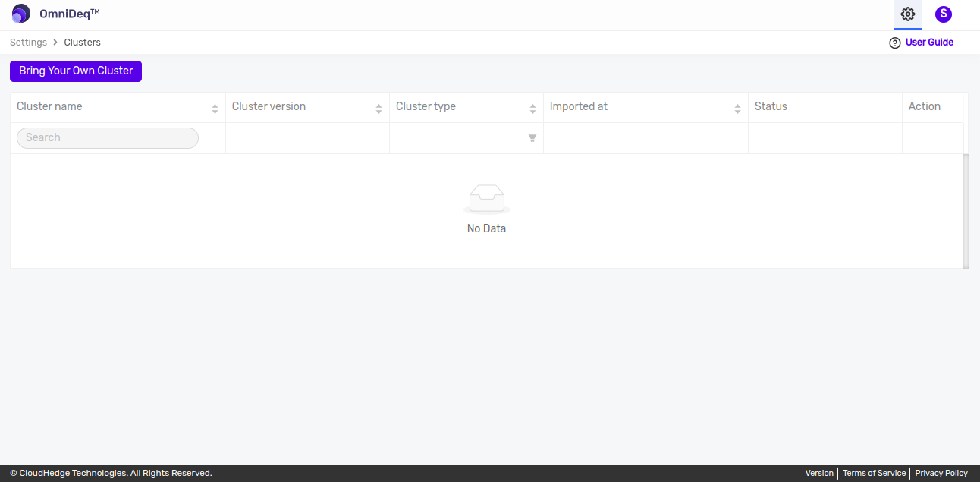This screenshot has width=980, height=482.
Task: Open Version link in footer
Action: [x=819, y=473]
